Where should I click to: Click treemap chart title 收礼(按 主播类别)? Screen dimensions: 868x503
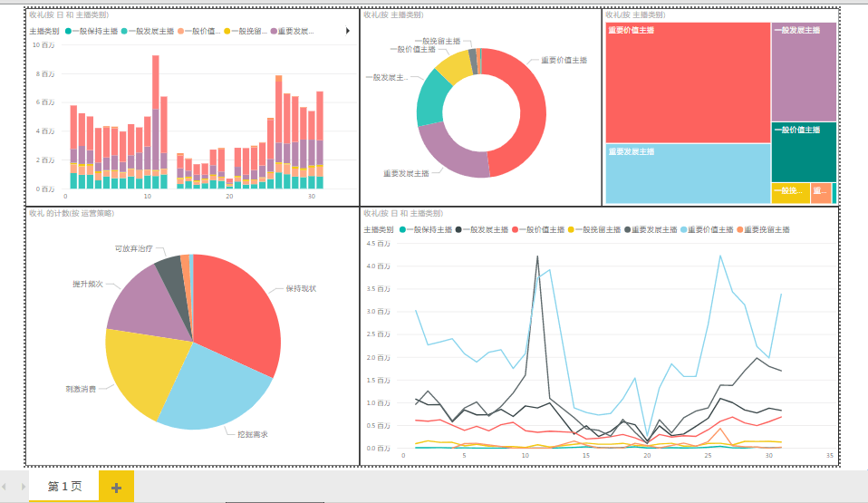(635, 15)
